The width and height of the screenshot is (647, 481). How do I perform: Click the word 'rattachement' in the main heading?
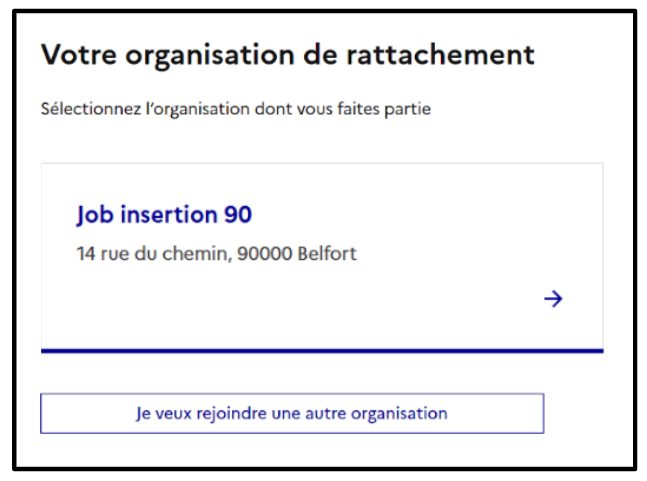click(x=440, y=55)
